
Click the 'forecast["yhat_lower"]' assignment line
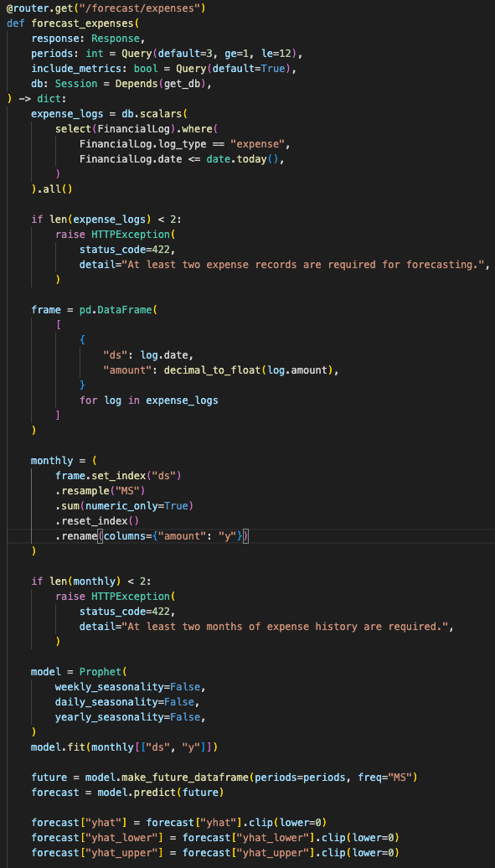point(215,837)
